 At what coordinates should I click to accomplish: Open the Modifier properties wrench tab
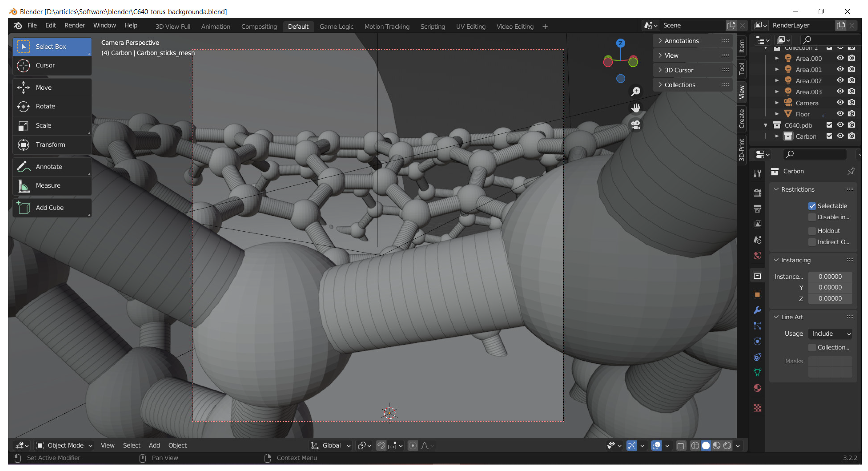757,310
